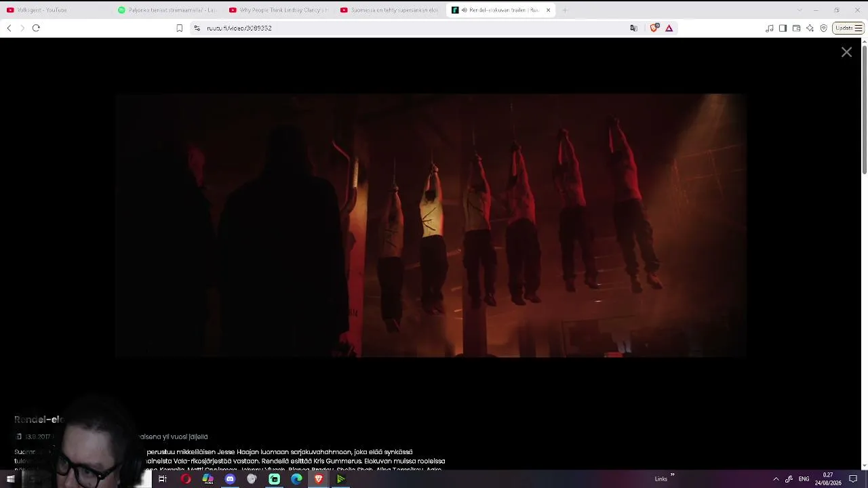This screenshot has width=868, height=488.
Task: Close the video overlay with the X
Action: pos(846,52)
